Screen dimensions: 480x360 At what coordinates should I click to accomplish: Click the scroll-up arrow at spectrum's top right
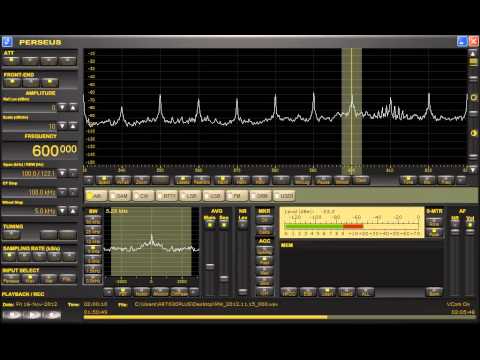(x=473, y=53)
